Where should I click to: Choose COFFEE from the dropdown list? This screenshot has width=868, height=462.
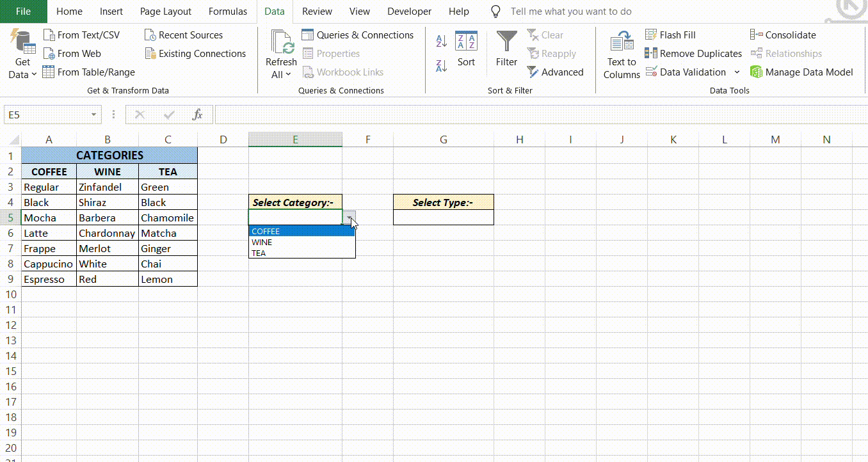(x=301, y=232)
